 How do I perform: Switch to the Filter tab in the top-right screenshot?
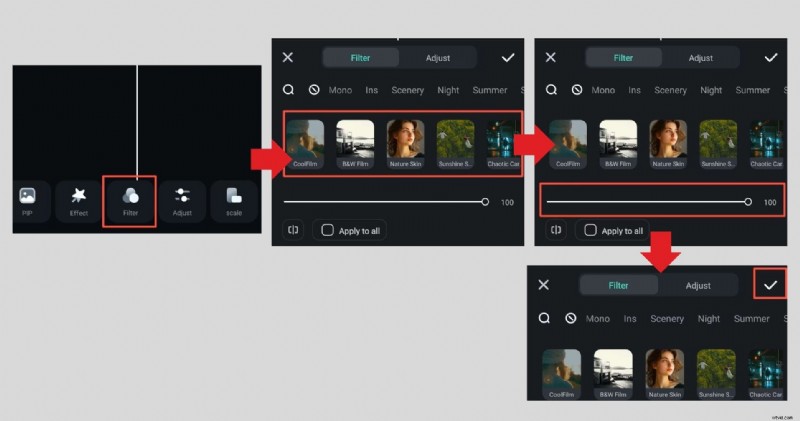pyautogui.click(x=623, y=58)
